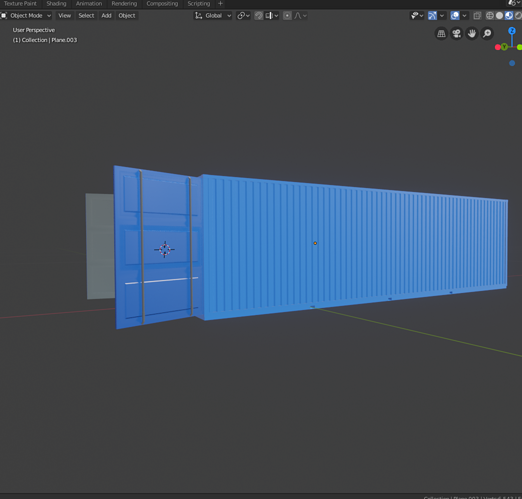The height and width of the screenshot is (499, 522).
Task: Open the Texture Paint workspace tab
Action: 20,4
